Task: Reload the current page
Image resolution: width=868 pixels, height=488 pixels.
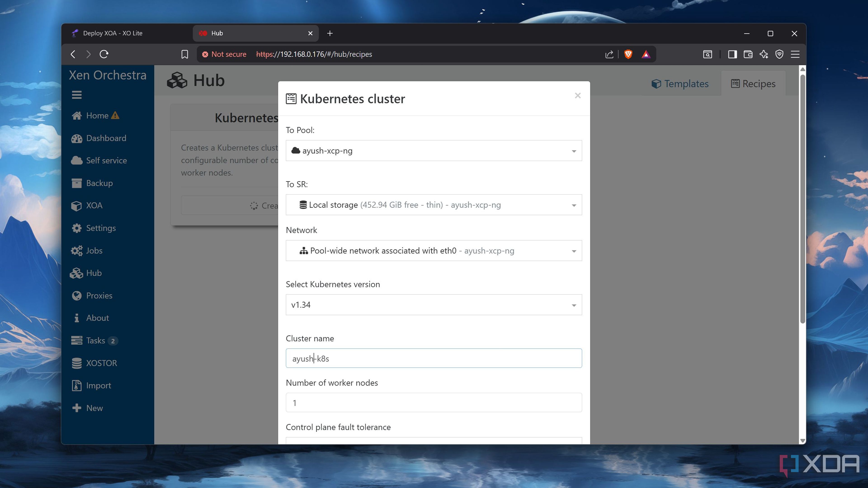Action: [104, 54]
